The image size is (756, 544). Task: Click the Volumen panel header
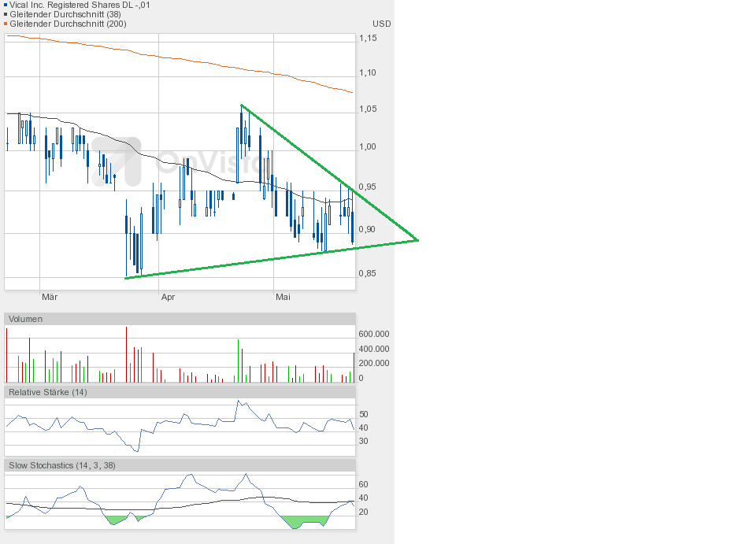(x=25, y=319)
